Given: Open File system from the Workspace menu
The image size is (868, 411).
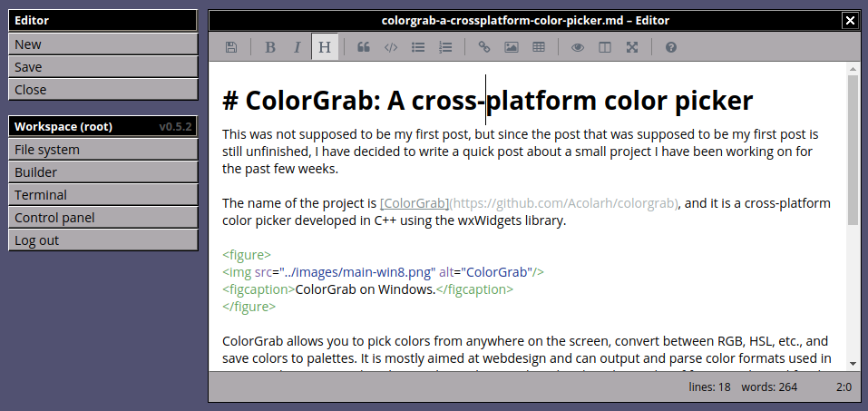Looking at the screenshot, I should click(x=103, y=150).
